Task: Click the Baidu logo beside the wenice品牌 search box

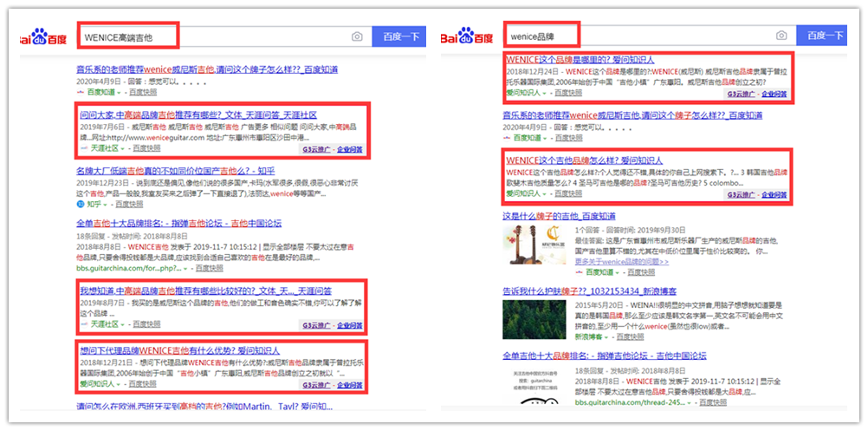Action: [467, 36]
